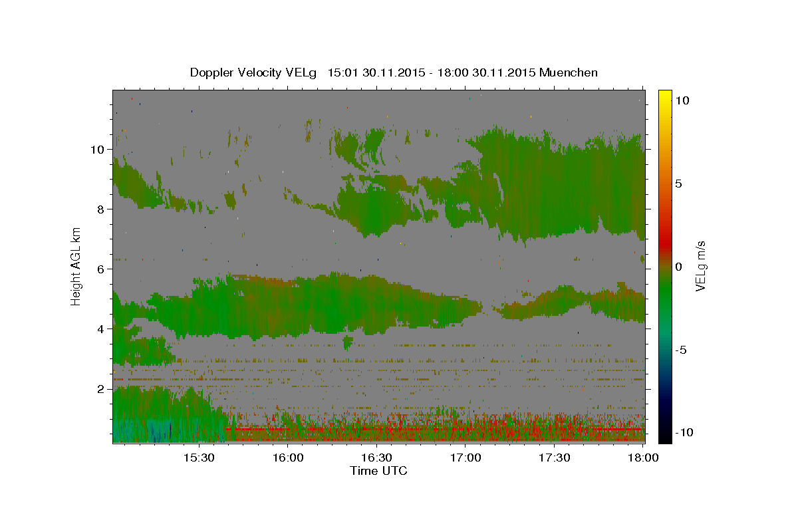Click the height tick label '10'
Screen dimensions: 798x532
(97, 149)
